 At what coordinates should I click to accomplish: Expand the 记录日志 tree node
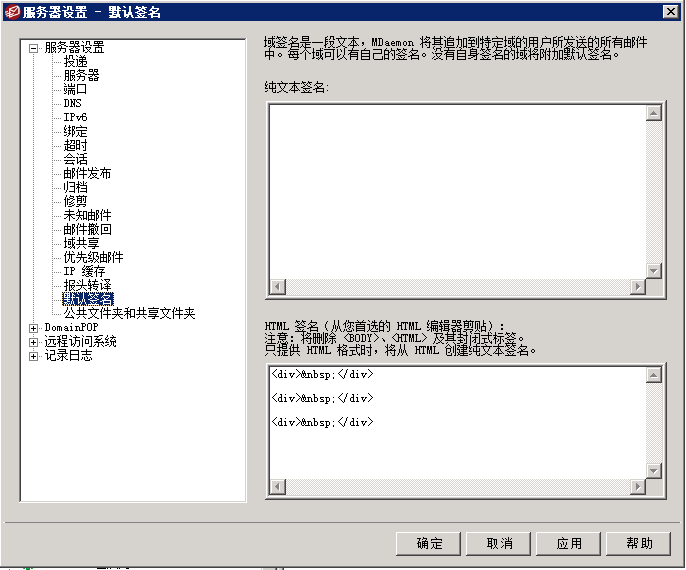coord(34,355)
